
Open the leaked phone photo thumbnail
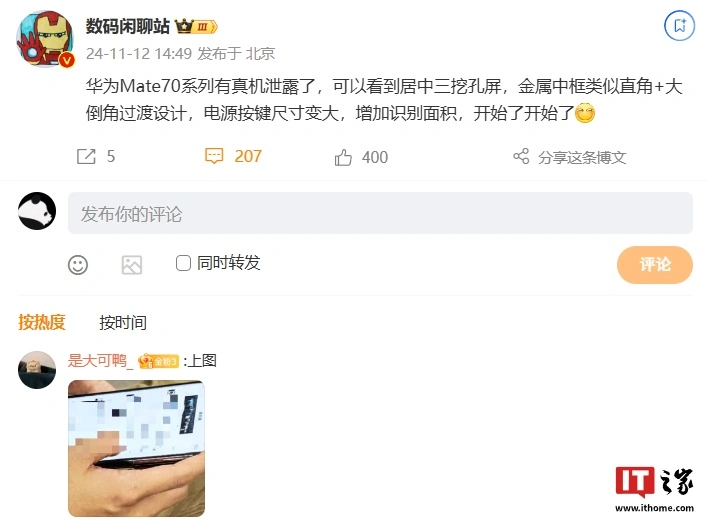(x=136, y=448)
